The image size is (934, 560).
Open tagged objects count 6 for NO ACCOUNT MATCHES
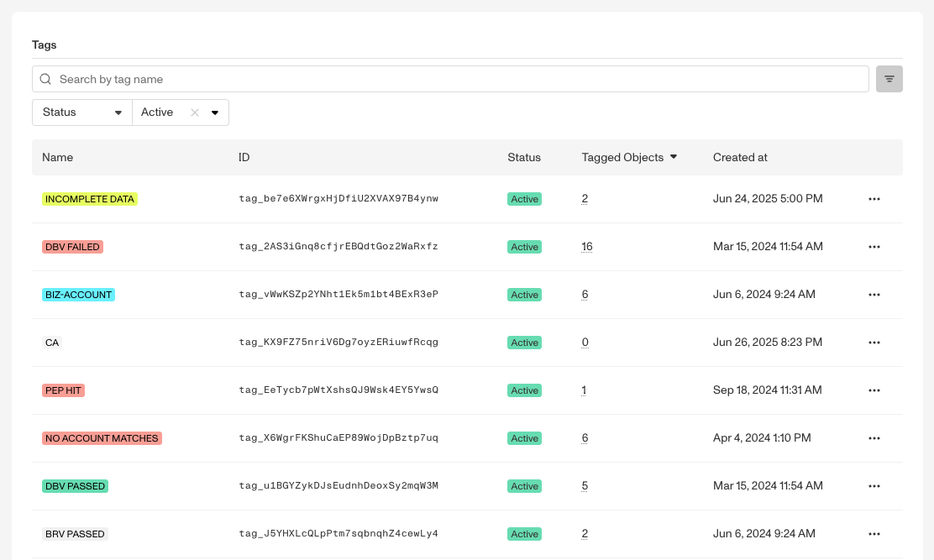(x=585, y=438)
